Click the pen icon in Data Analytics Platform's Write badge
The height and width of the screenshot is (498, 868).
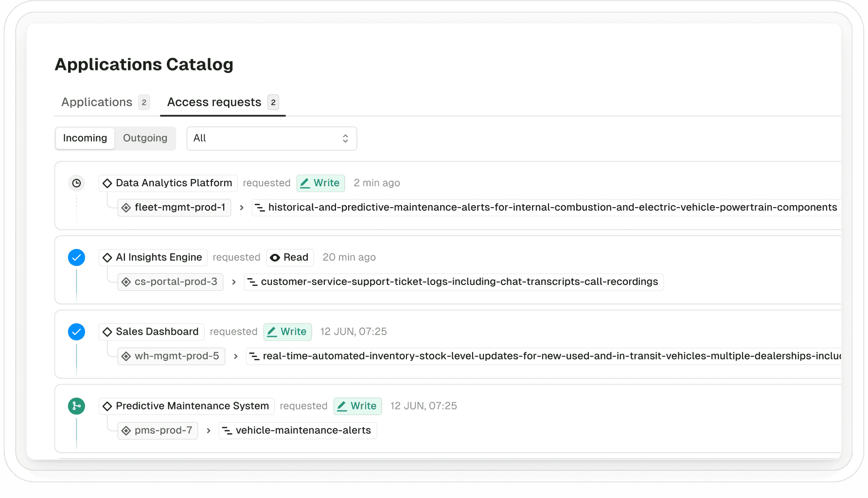pyautogui.click(x=305, y=183)
